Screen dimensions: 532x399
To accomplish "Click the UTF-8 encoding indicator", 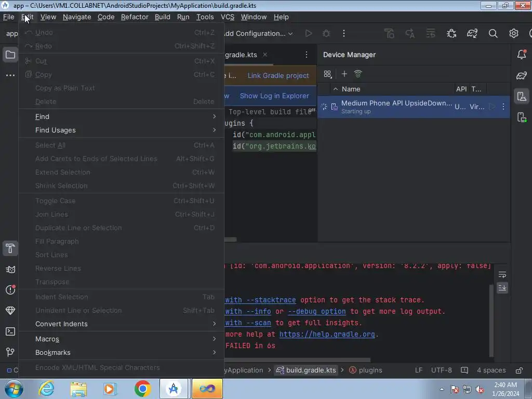I will tap(441, 370).
